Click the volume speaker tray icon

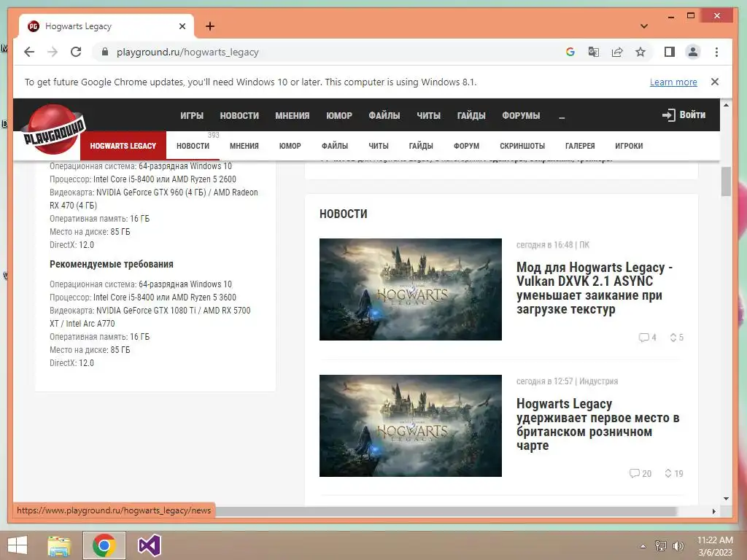pos(678,545)
